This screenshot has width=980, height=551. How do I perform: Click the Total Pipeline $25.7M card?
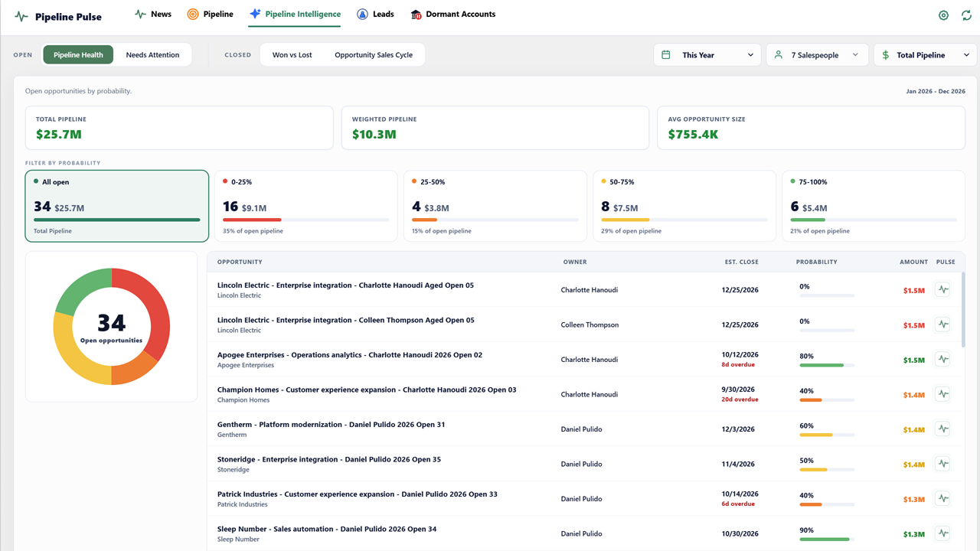pyautogui.click(x=179, y=128)
